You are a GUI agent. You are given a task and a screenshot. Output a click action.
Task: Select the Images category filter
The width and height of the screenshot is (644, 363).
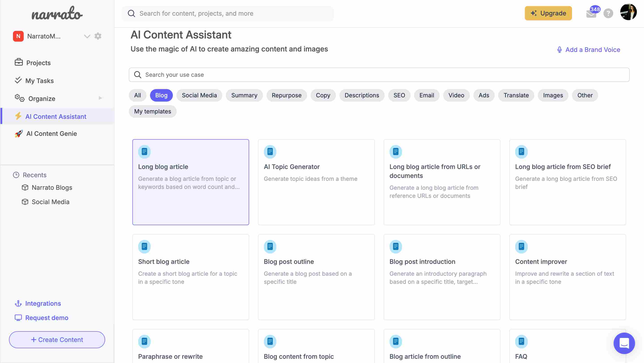coord(553,95)
